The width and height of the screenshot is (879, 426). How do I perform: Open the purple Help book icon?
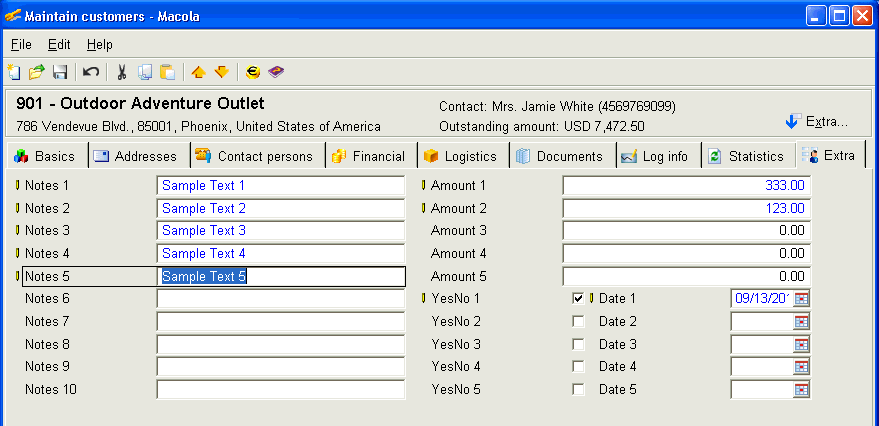pyautogui.click(x=276, y=72)
